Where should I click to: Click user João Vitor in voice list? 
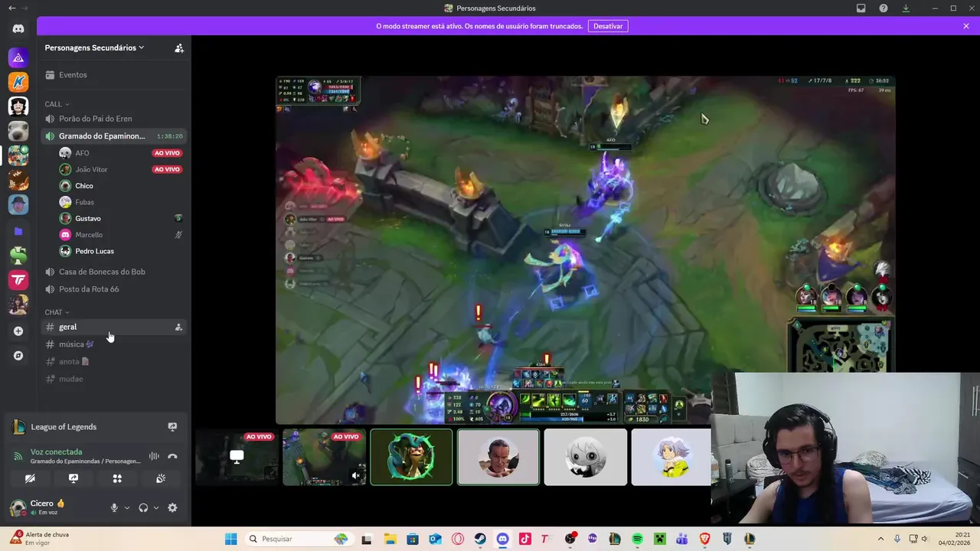[x=121, y=169]
